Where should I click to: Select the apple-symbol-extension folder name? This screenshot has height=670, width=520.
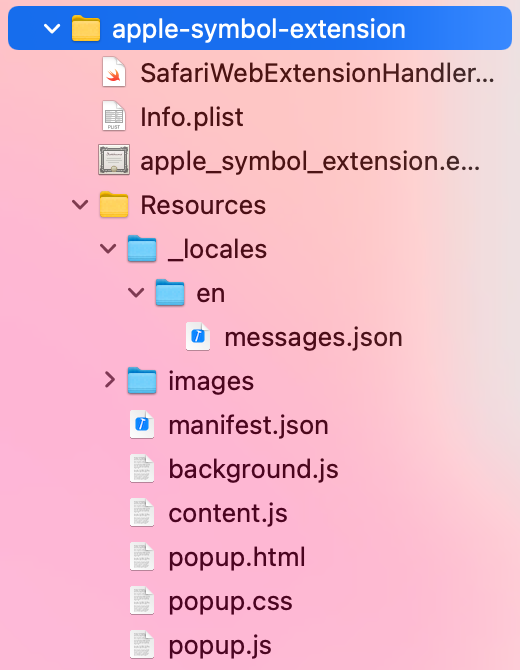[259, 29]
